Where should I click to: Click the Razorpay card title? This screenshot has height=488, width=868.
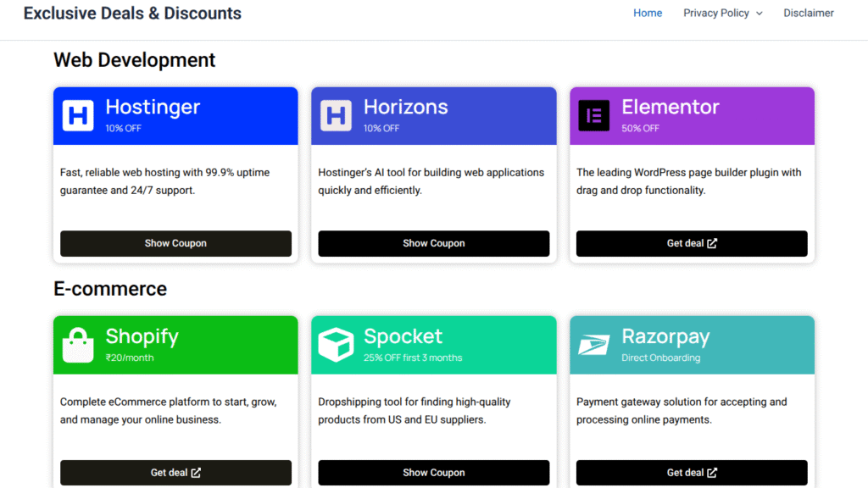tap(665, 337)
